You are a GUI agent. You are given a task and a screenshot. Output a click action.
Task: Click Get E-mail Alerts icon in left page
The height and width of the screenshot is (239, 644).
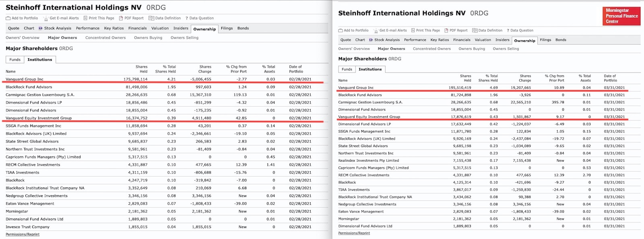click(x=46, y=18)
